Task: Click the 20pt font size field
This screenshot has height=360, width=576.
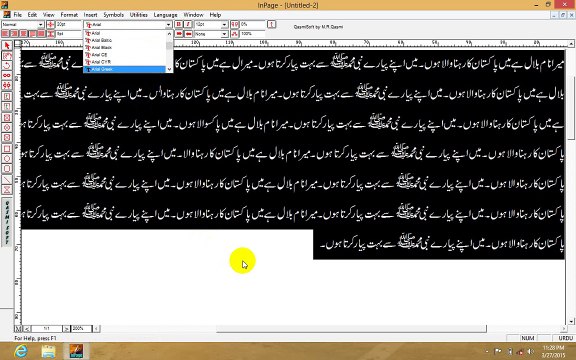Action: point(68,24)
